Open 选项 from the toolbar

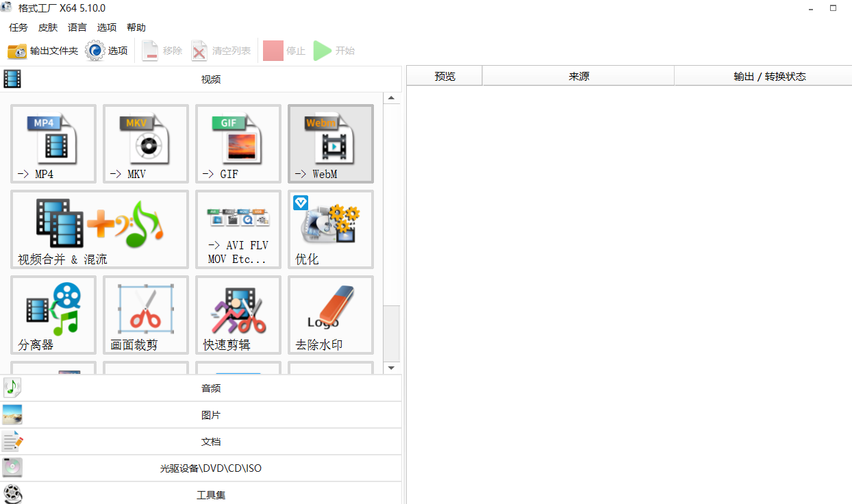point(107,51)
